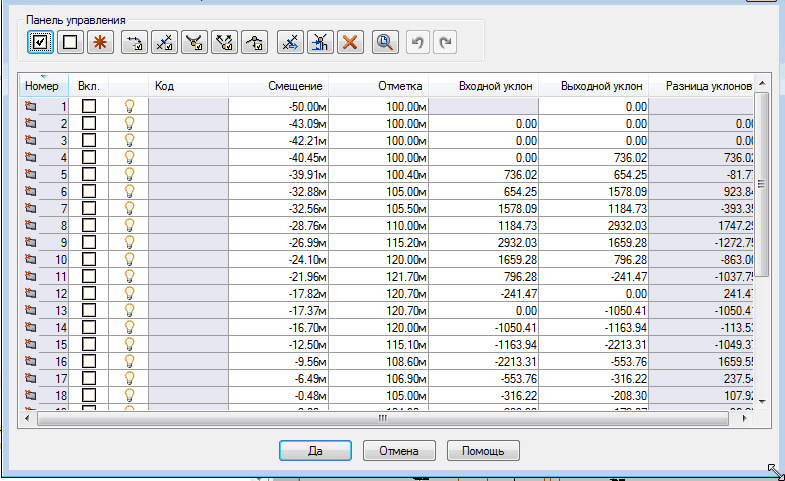Check the Вкл. box for row 15
The height and width of the screenshot is (481, 785).
89,343
